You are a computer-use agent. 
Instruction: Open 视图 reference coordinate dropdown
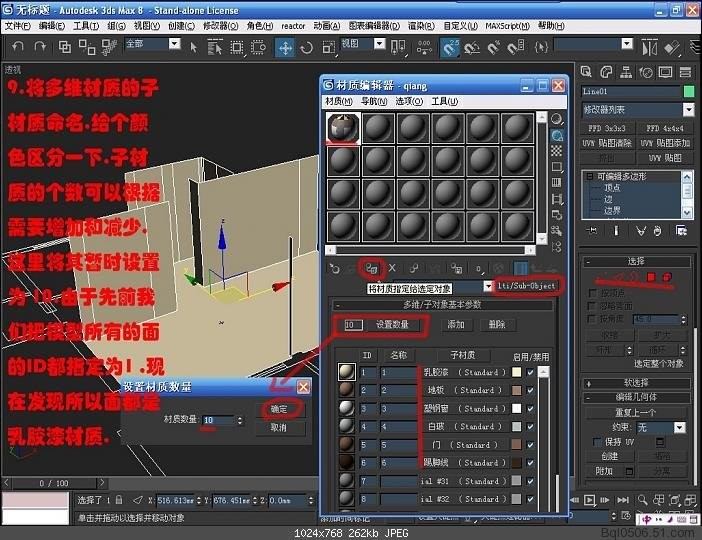380,43
